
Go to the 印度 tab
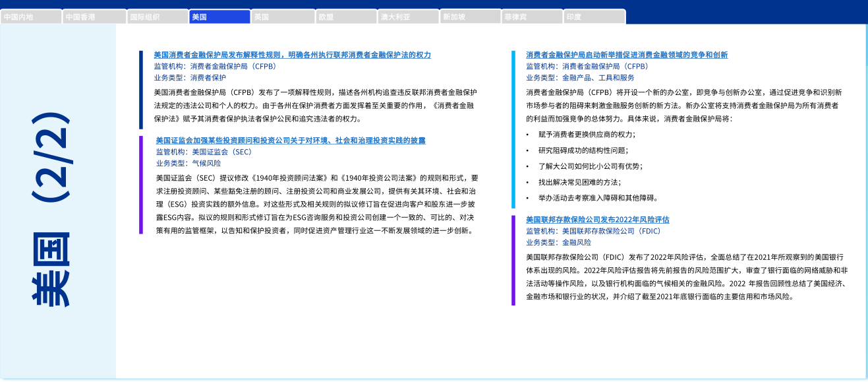(594, 17)
